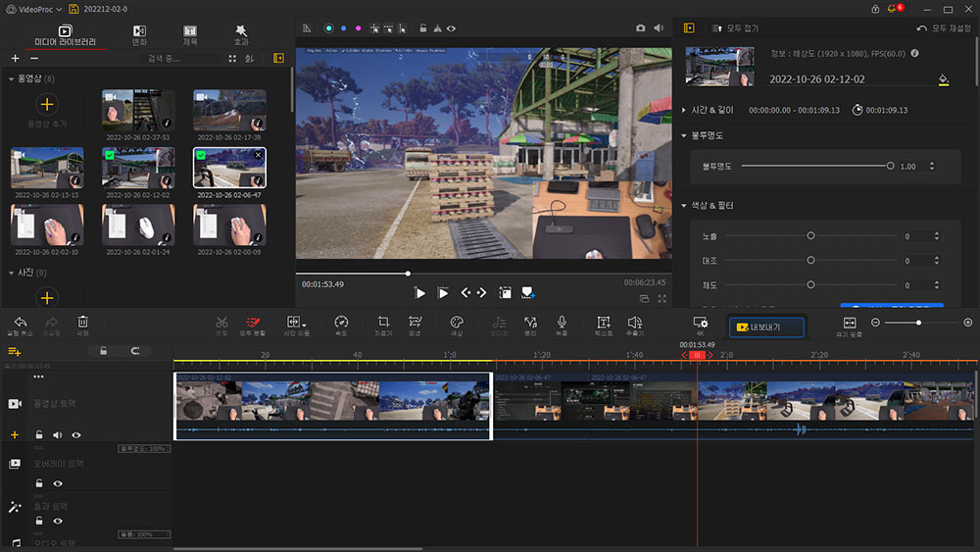Open the speed gauge tool
The width and height of the screenshot is (980, 552).
pos(341,323)
